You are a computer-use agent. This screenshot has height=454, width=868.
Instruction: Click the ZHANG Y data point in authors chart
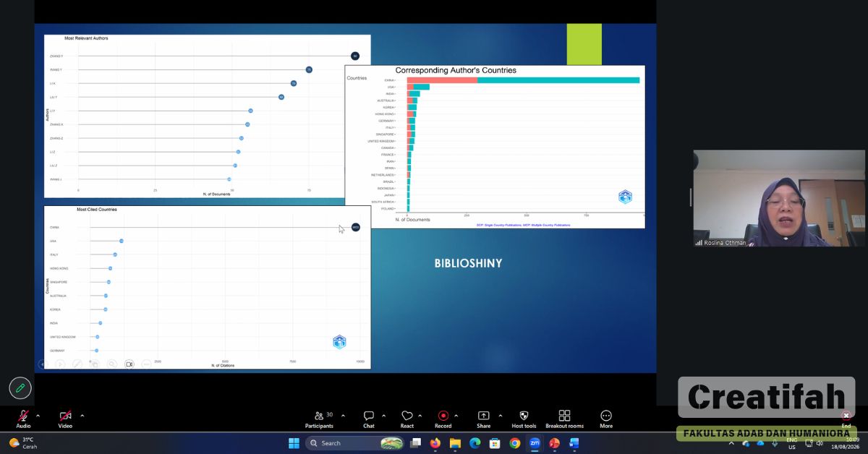click(x=355, y=56)
